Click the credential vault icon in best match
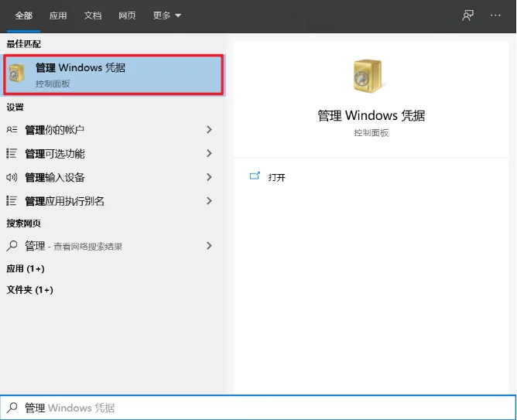This screenshot has width=517, height=420. pos(19,74)
